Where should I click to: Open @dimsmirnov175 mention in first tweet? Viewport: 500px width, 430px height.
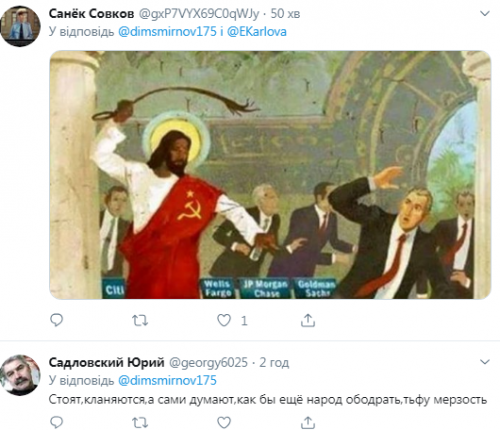point(167,32)
